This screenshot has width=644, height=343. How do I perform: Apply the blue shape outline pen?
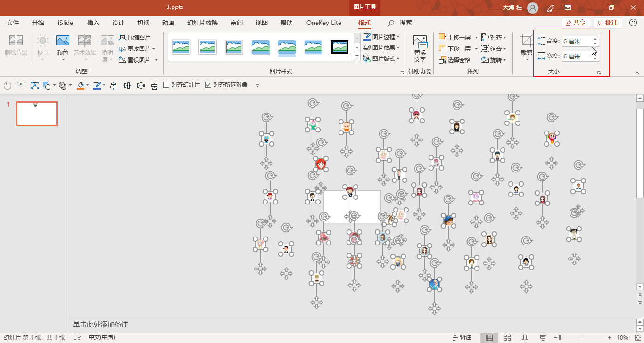[97, 85]
